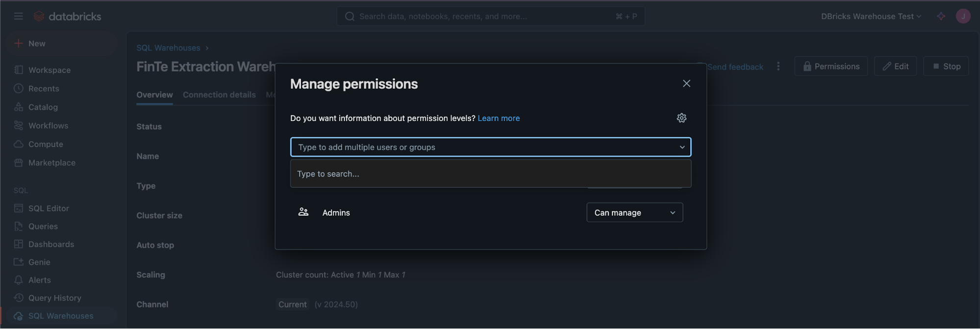Open Marketplace in sidebar

pyautogui.click(x=52, y=163)
